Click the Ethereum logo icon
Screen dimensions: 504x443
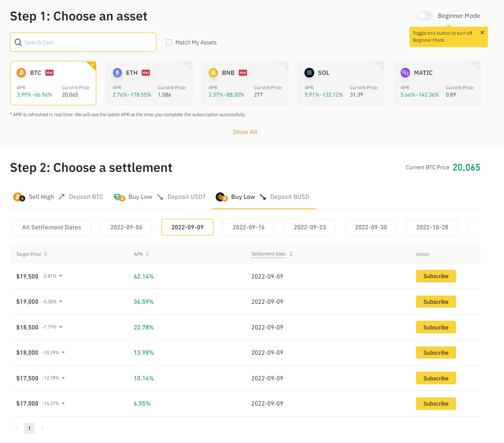coord(117,73)
